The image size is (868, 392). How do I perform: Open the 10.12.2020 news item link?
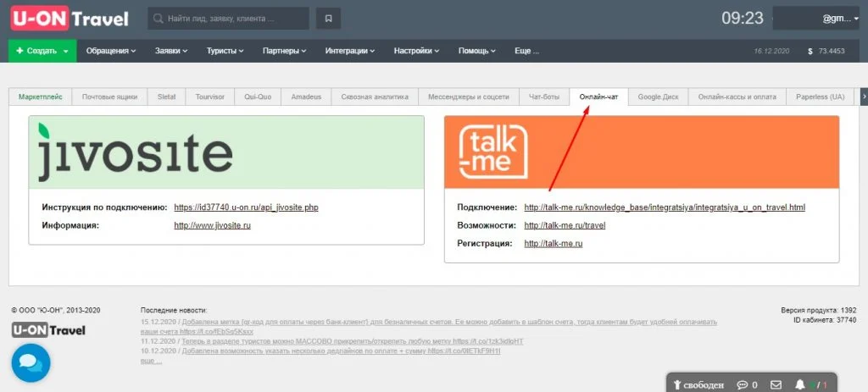(341, 351)
